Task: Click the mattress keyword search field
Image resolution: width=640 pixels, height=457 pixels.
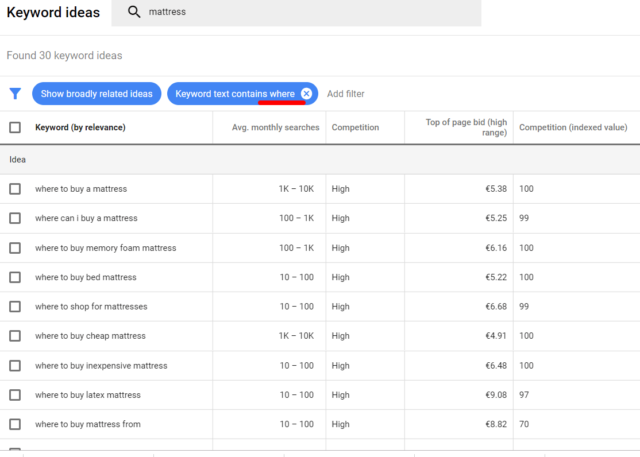Action: coord(296,13)
